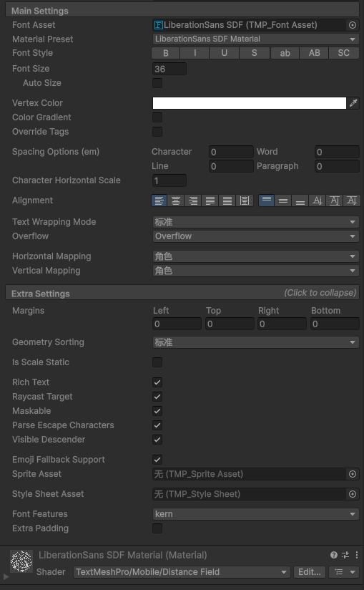Set vertical alignment to bottom

[300, 200]
